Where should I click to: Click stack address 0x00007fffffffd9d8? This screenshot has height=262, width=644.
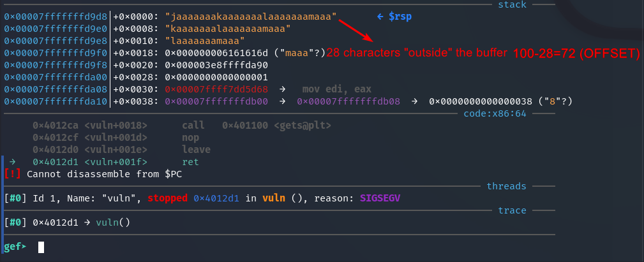click(x=56, y=16)
